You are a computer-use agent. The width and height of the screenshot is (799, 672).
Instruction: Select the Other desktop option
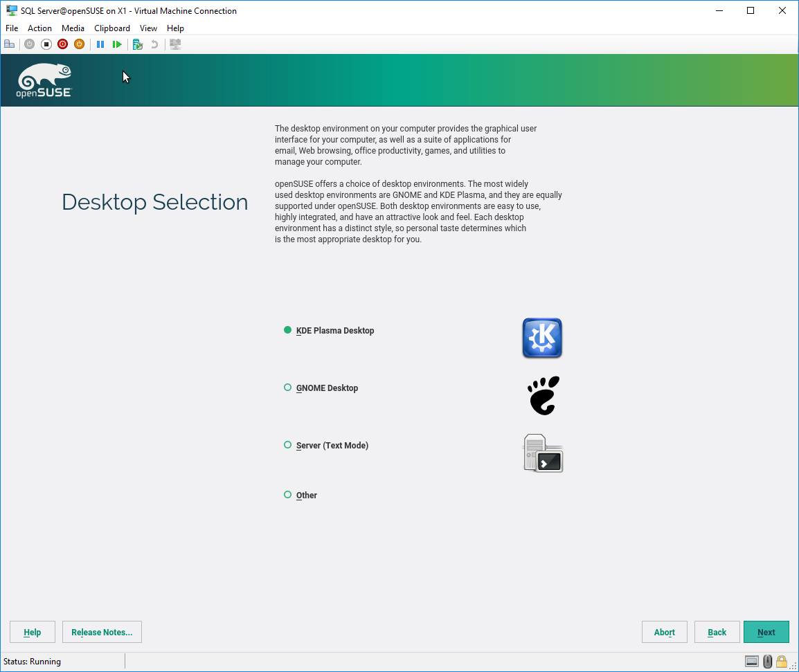(x=287, y=495)
